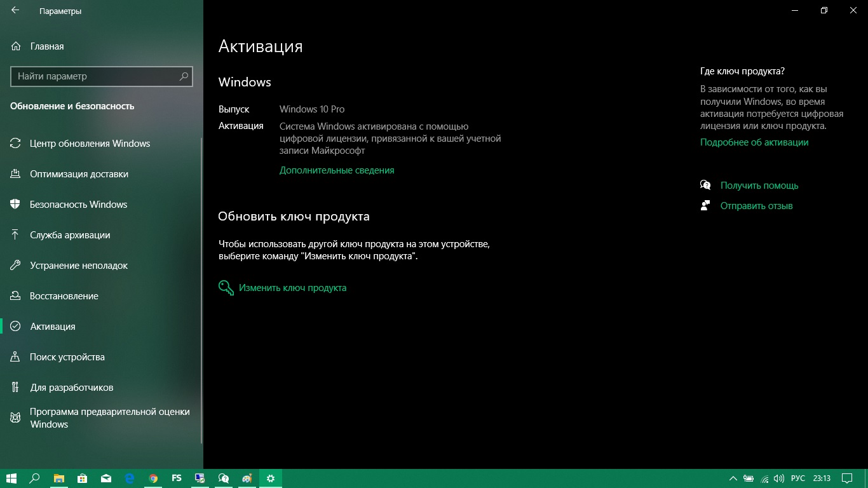868x488 pixels.
Task: Switch input language РУС
Action: (x=798, y=478)
